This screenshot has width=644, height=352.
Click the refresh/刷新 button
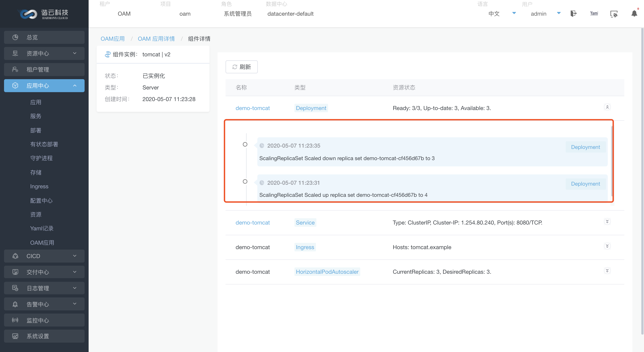click(x=241, y=67)
